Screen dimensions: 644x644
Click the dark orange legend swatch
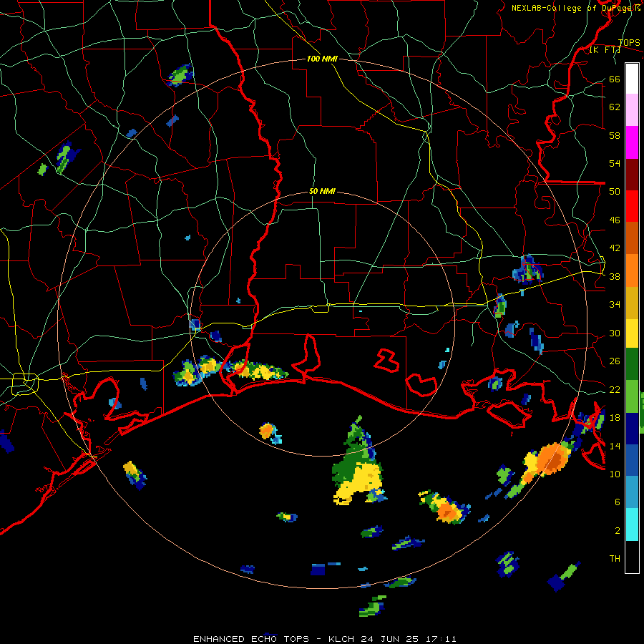[x=632, y=238]
